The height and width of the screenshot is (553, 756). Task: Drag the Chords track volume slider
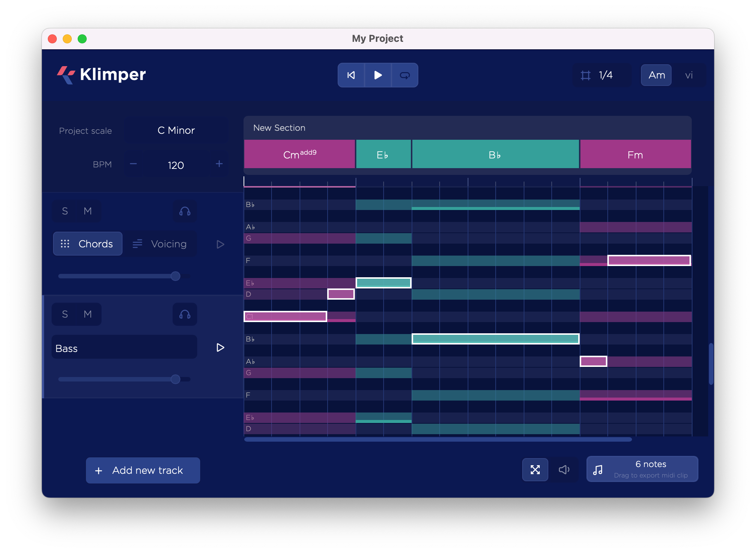(x=175, y=276)
